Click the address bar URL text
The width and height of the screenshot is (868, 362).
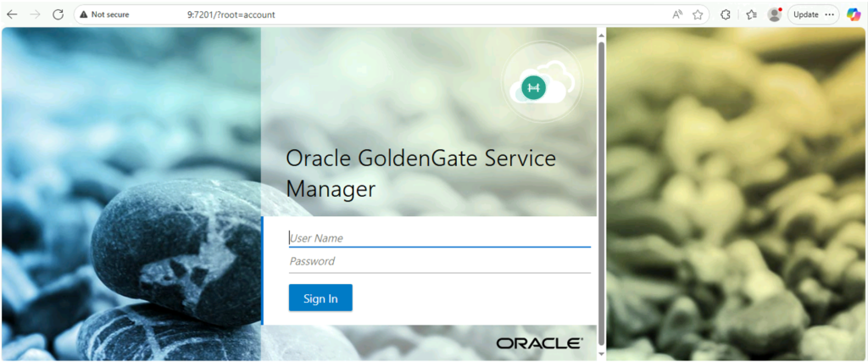(231, 15)
